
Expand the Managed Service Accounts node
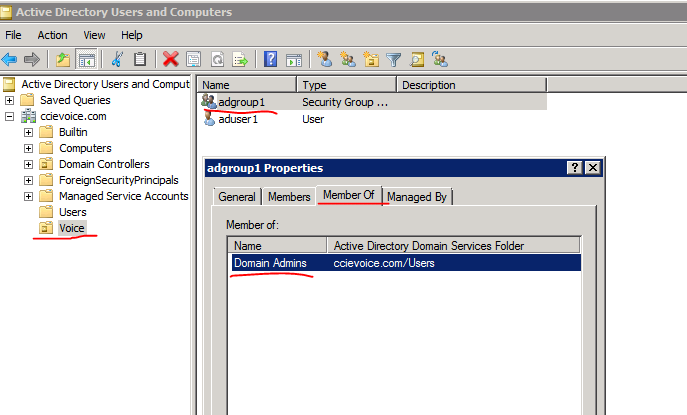(28, 196)
